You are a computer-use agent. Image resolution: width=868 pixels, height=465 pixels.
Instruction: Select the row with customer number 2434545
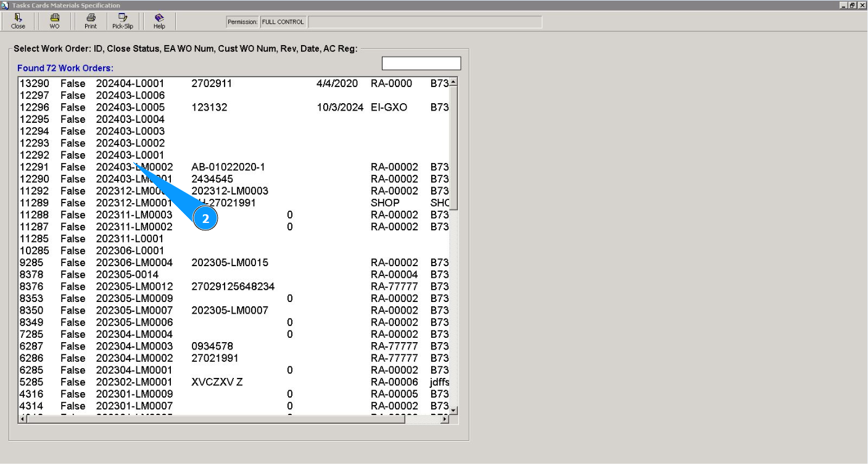[234, 179]
